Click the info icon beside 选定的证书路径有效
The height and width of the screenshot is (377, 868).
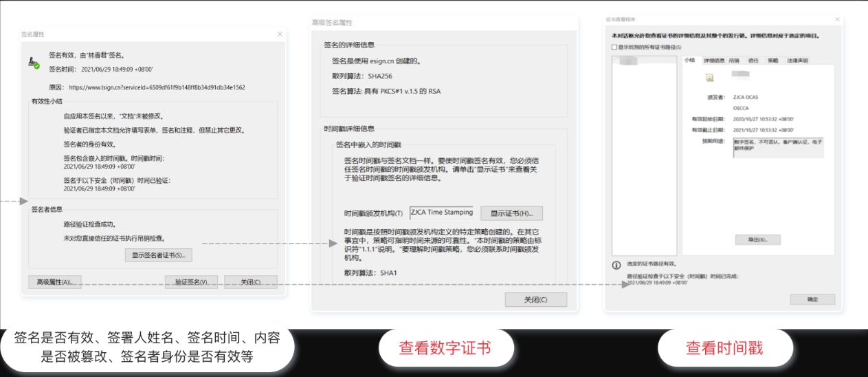click(616, 265)
